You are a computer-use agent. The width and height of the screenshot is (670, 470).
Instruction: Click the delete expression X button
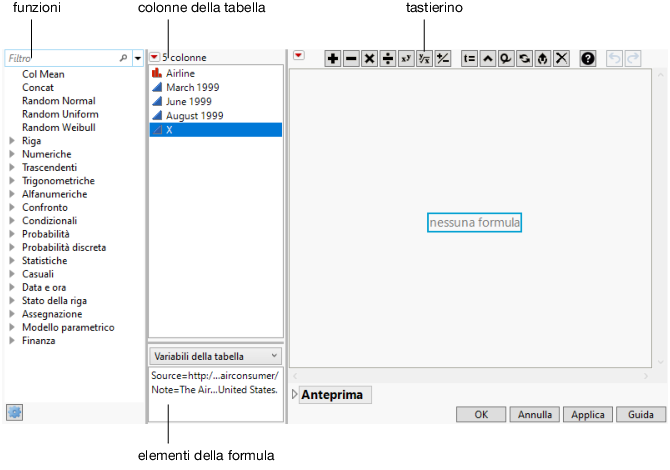coord(561,59)
